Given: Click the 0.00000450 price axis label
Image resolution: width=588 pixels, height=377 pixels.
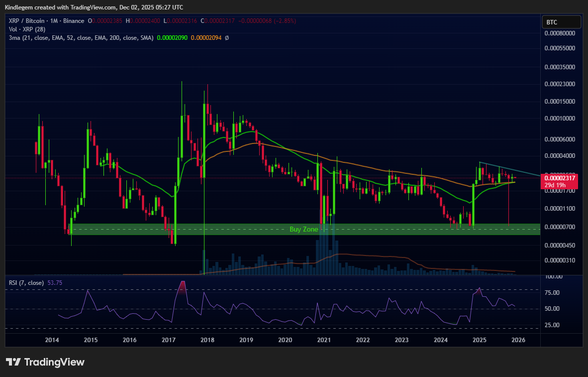Looking at the screenshot, I should pos(560,246).
